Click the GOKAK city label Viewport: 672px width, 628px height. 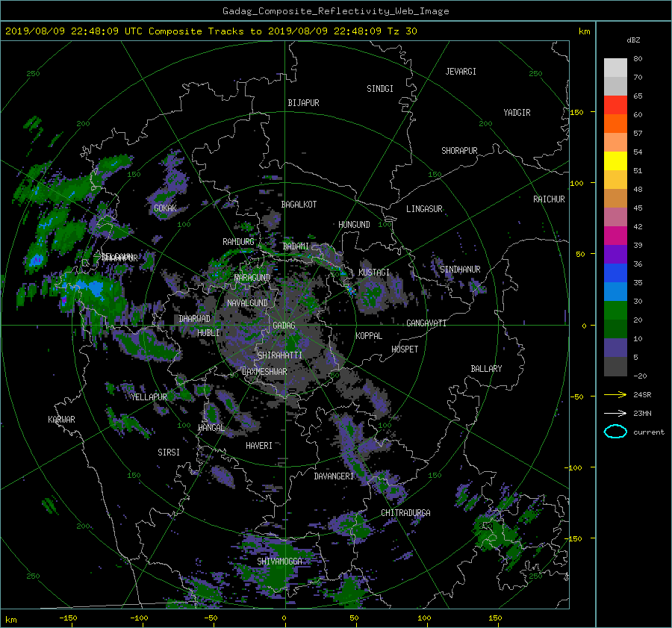[x=165, y=208]
